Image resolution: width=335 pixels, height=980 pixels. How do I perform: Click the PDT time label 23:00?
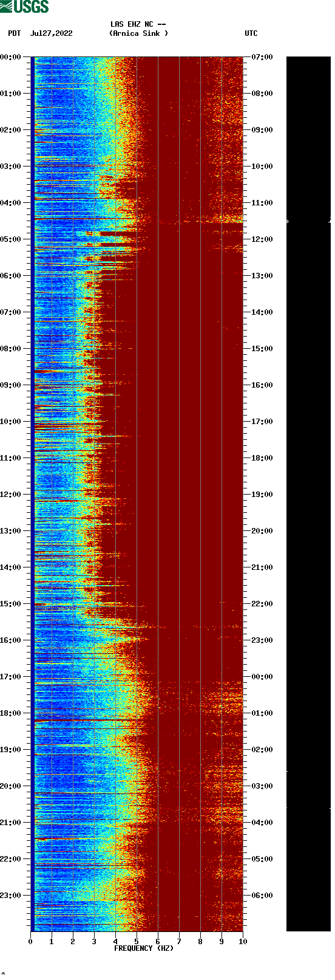(x=11, y=896)
